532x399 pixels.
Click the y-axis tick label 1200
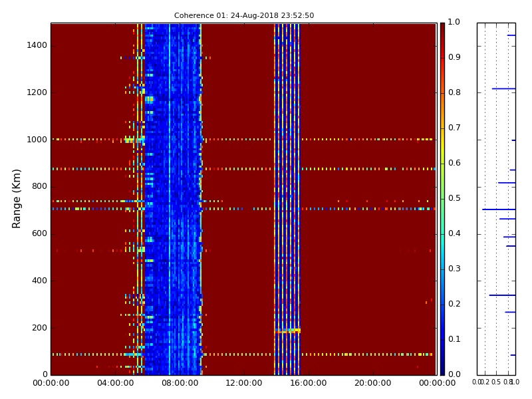(x=37, y=92)
